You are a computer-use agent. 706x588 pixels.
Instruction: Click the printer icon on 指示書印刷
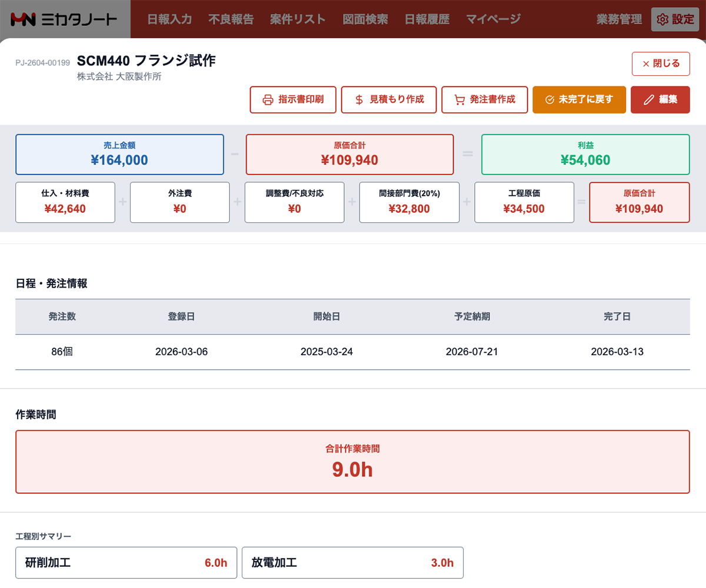(x=268, y=99)
